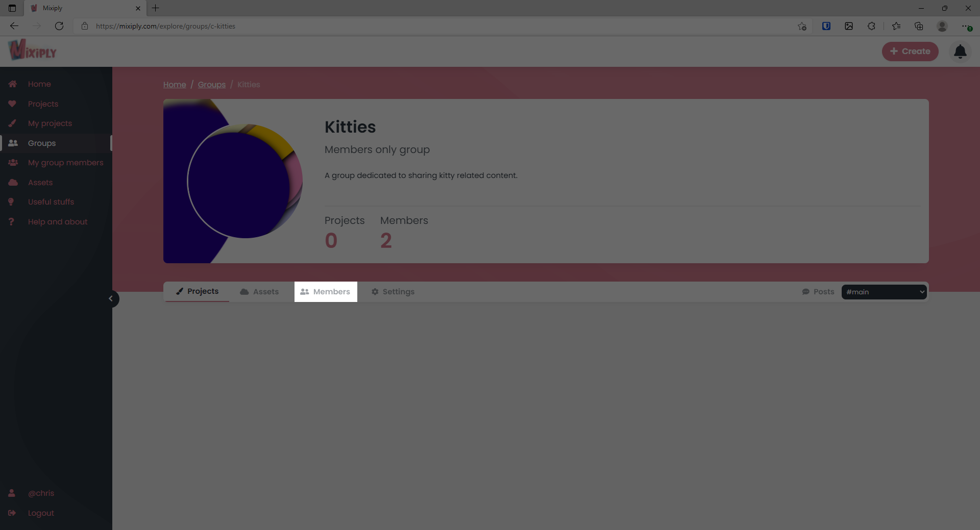The width and height of the screenshot is (980, 530).
Task: Go back with the browser back arrow
Action: coord(14,26)
